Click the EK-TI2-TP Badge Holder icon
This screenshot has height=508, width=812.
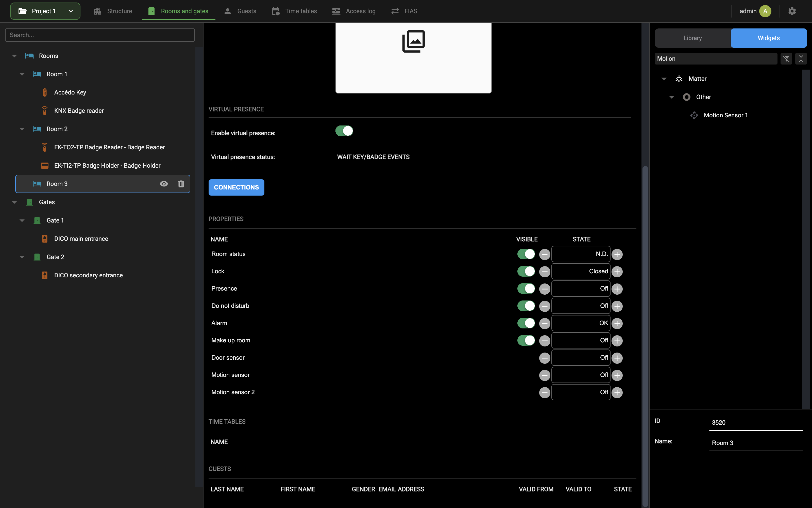45,165
